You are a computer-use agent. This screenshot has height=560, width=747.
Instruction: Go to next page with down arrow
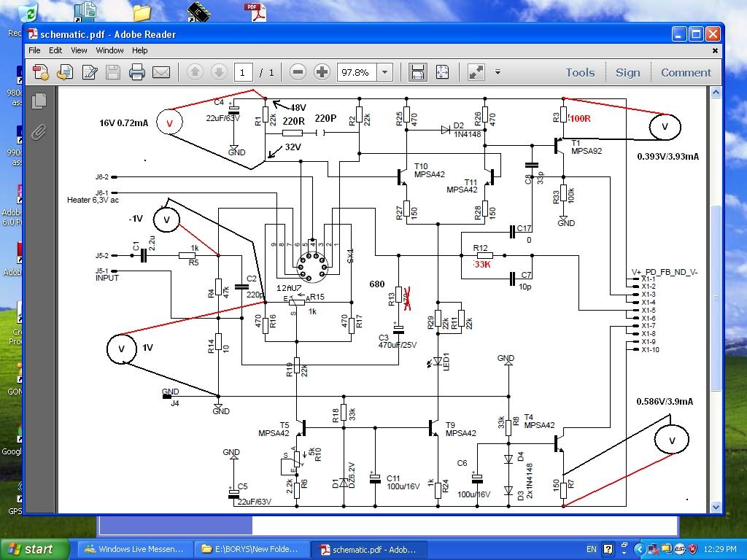point(219,72)
